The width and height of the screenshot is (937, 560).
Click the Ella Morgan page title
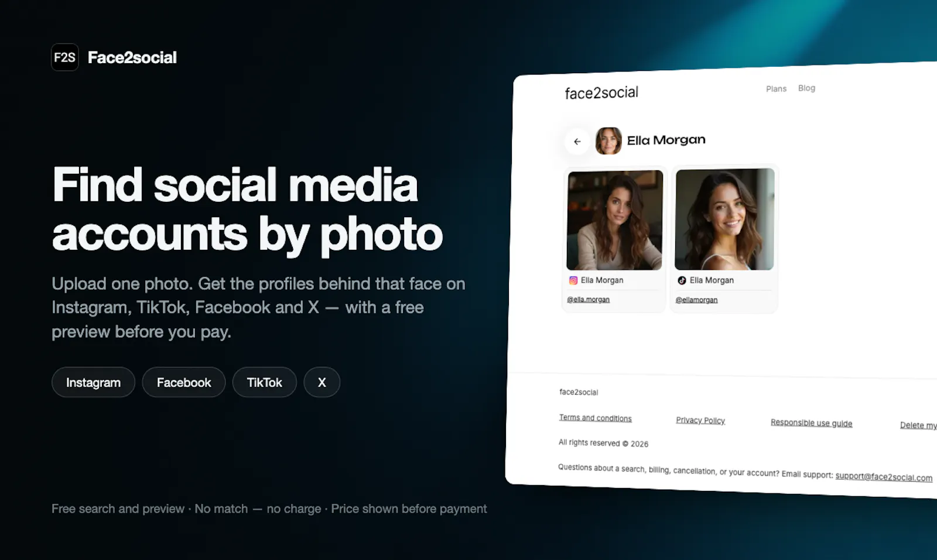666,140
